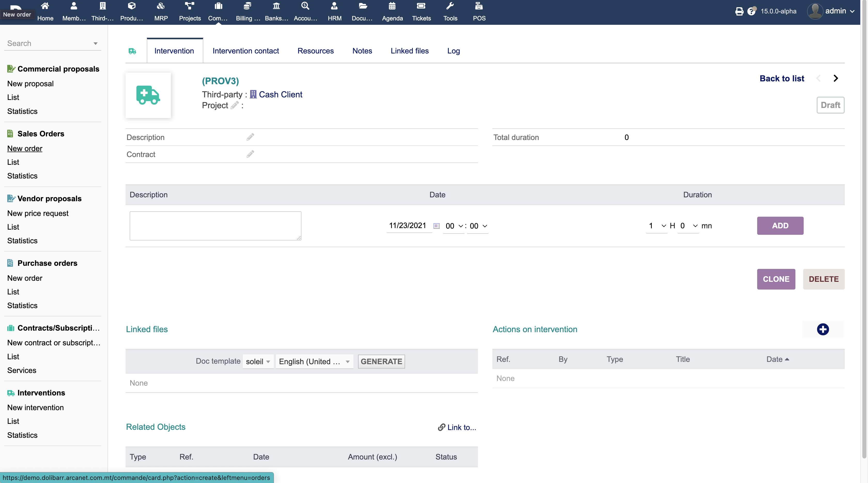Expand the English language dropdown
868x483 pixels.
pyautogui.click(x=314, y=361)
